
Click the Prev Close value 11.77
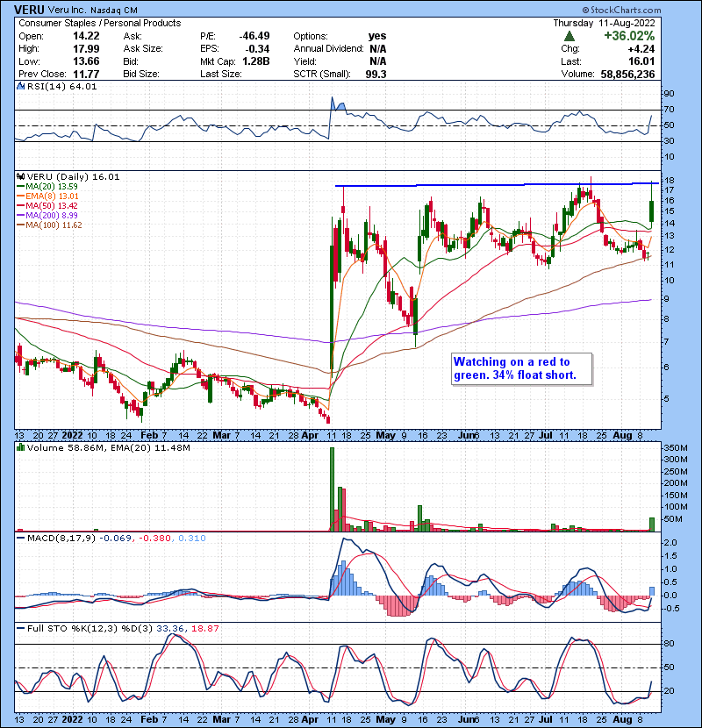(x=86, y=74)
